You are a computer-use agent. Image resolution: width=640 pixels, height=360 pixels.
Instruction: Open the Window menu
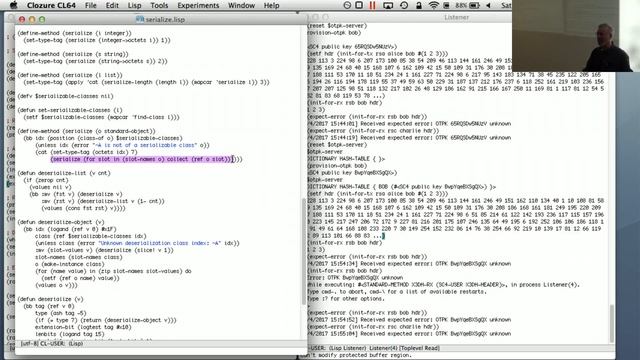[x=241, y=5]
